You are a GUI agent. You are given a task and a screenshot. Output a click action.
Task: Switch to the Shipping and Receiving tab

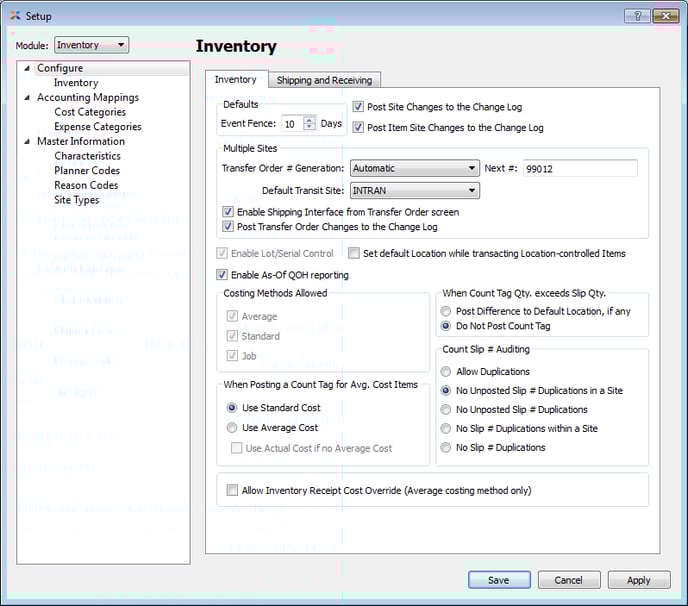click(x=324, y=80)
